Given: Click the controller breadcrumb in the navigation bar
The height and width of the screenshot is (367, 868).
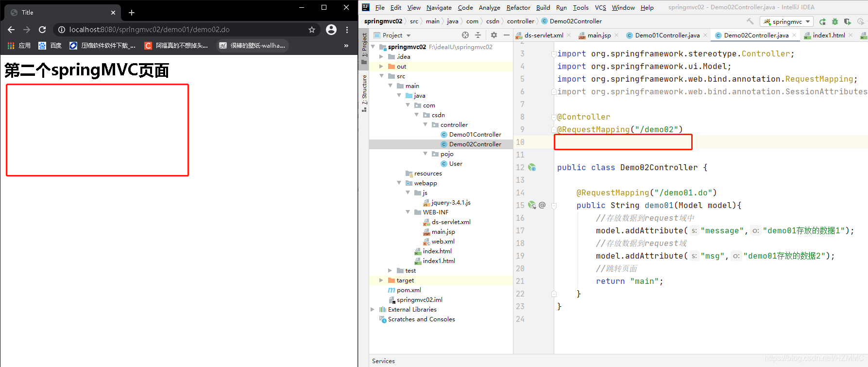Looking at the screenshot, I should point(520,21).
